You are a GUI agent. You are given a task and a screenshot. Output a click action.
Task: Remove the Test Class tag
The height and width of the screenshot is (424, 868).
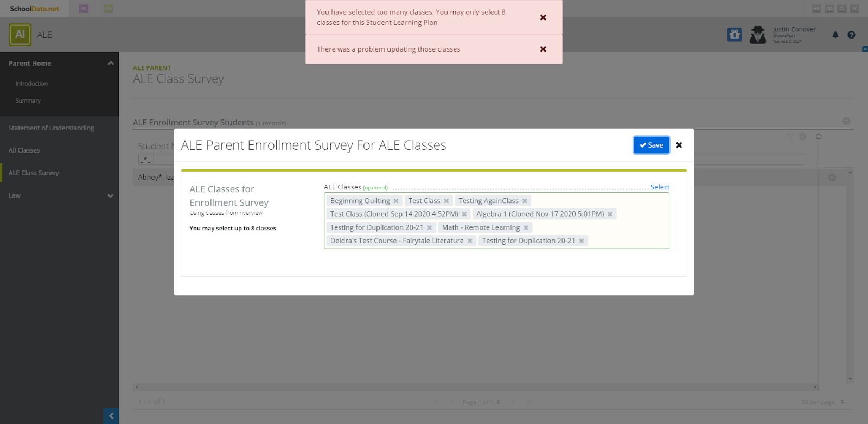coord(446,201)
